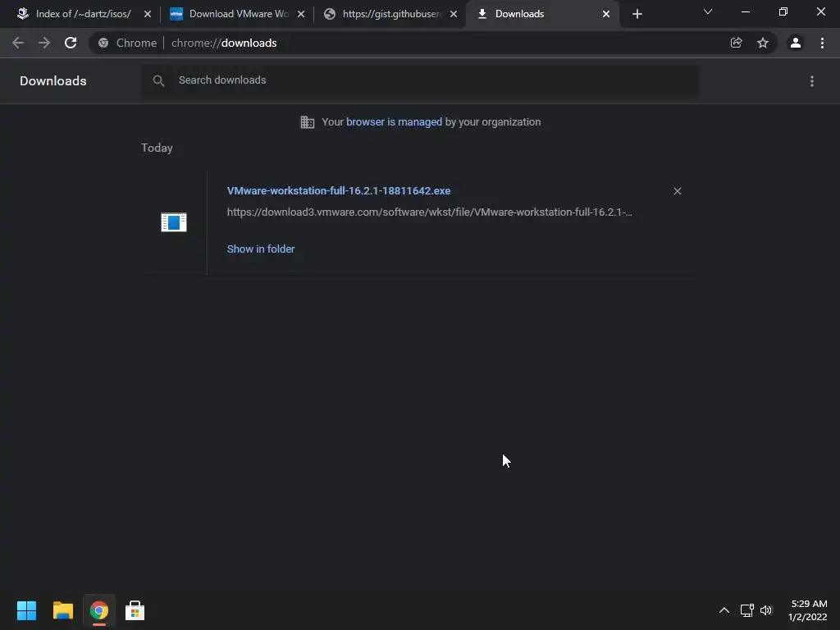
Task: Remove VMware download from list
Action: (x=677, y=191)
